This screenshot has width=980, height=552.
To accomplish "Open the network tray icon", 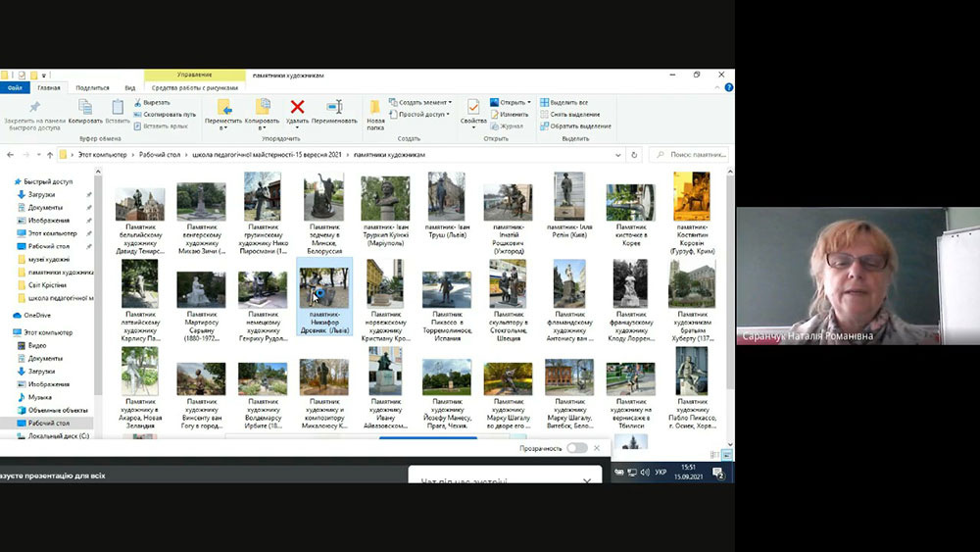I will point(632,473).
